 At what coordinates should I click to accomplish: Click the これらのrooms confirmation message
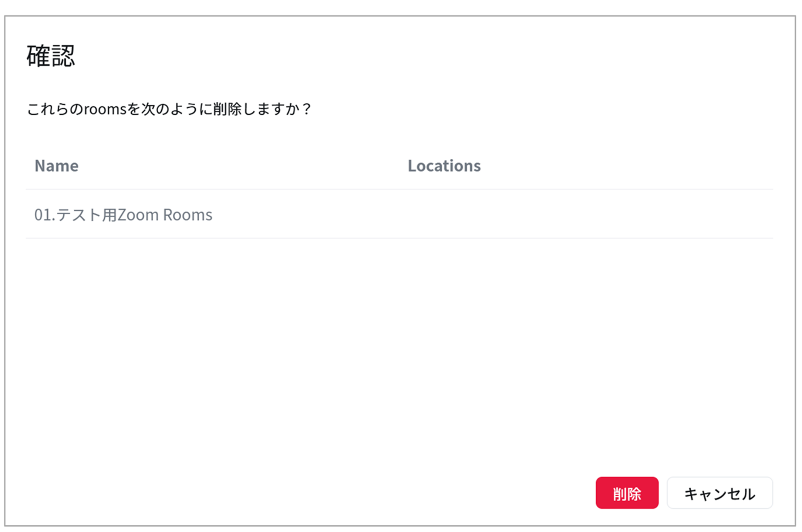point(169,109)
